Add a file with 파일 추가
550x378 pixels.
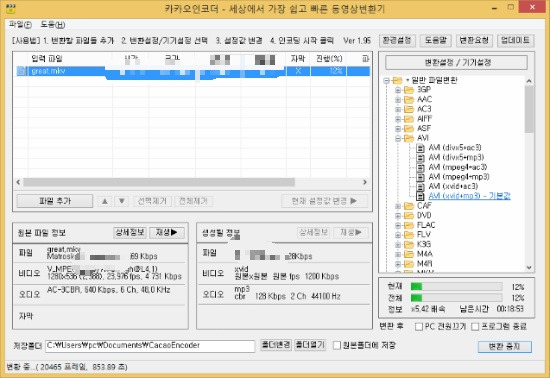coord(55,201)
